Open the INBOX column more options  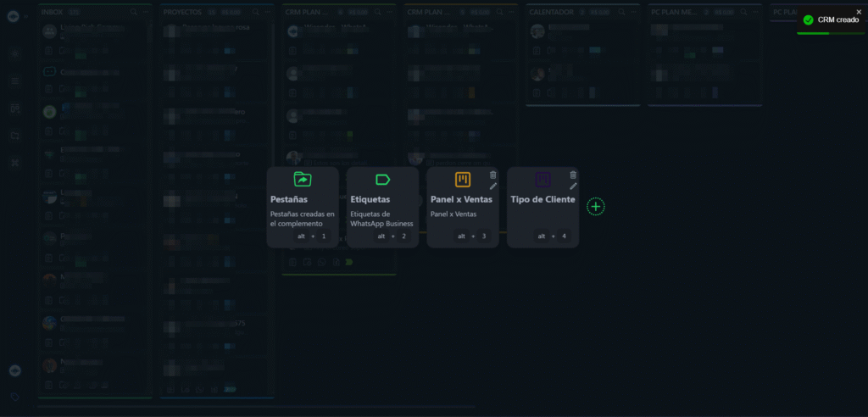(146, 13)
